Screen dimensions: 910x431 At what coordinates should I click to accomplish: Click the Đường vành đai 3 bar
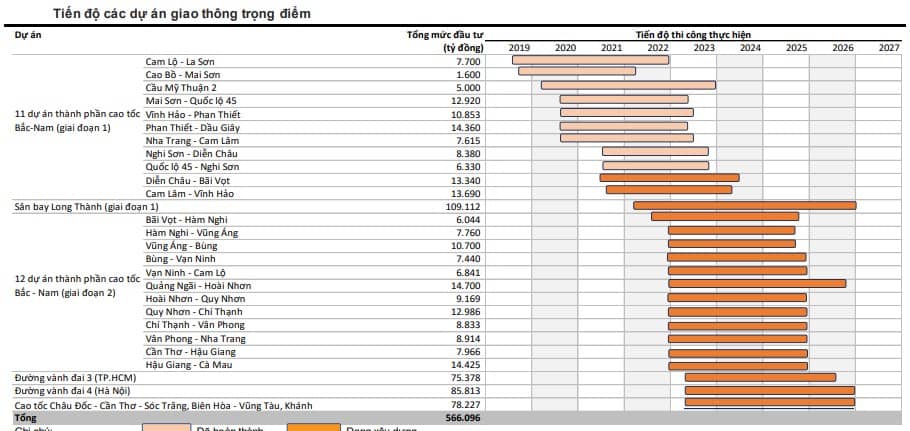(x=760, y=377)
